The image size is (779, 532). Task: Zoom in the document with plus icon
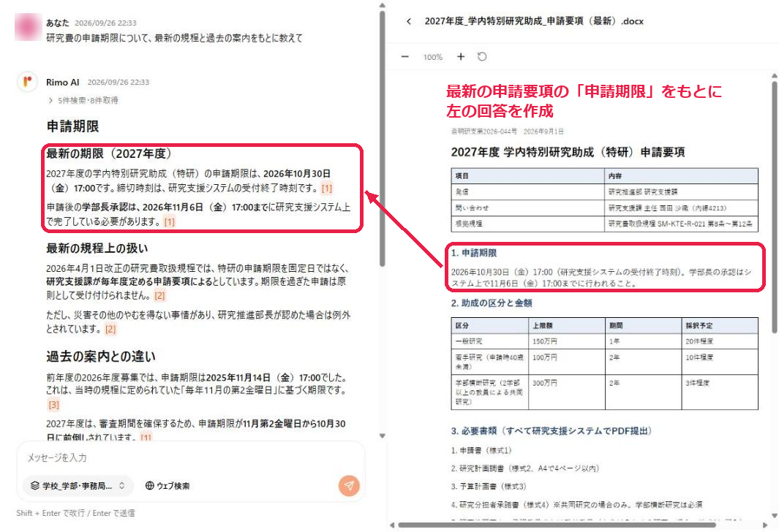[461, 56]
